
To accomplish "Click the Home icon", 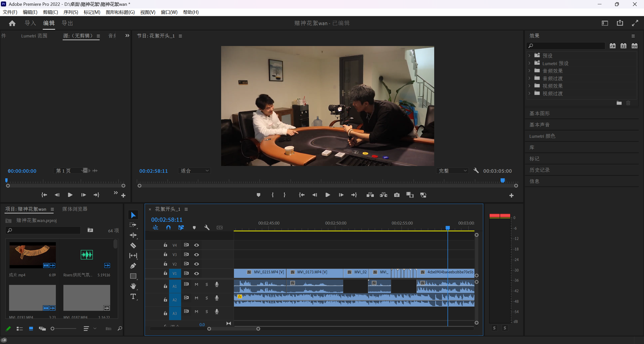I will click(x=12, y=23).
